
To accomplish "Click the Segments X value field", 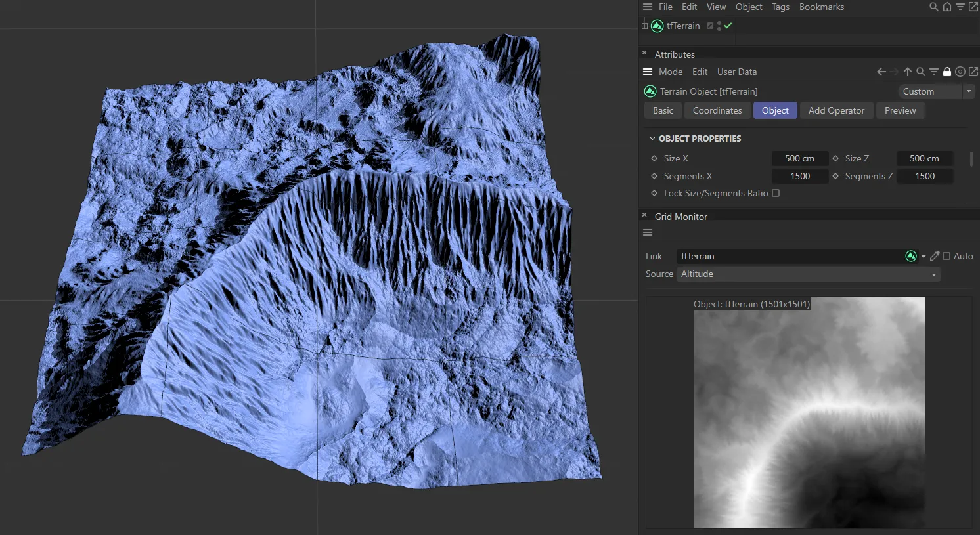I will coord(799,176).
